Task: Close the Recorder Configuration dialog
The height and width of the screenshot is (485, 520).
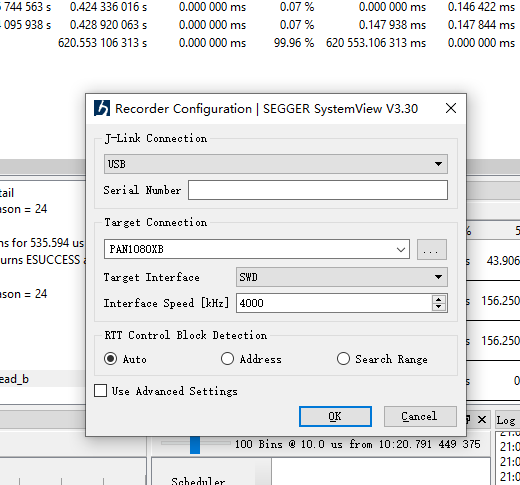Action: [451, 108]
